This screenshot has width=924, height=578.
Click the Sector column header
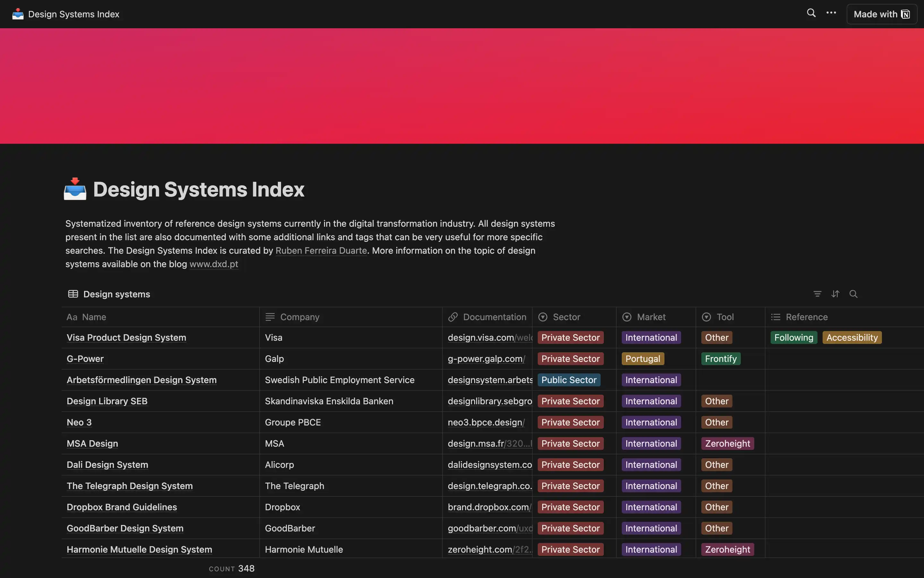(574, 317)
